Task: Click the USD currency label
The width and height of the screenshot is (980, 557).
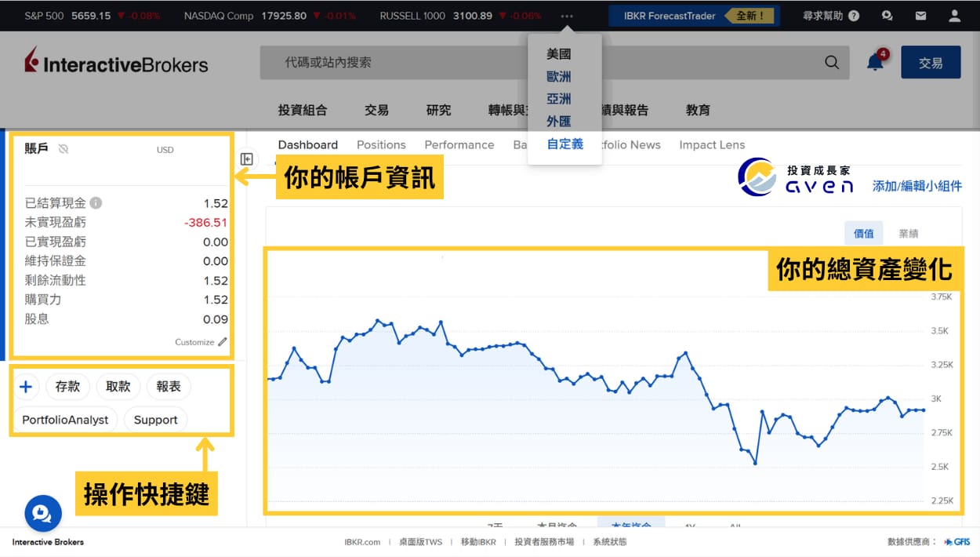Action: [x=165, y=150]
